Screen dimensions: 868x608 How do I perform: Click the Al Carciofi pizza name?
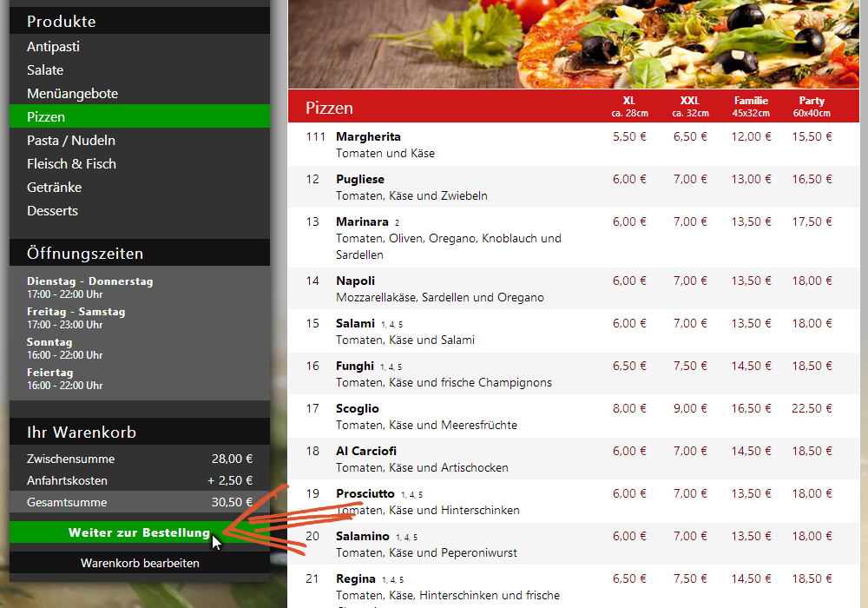366,452
